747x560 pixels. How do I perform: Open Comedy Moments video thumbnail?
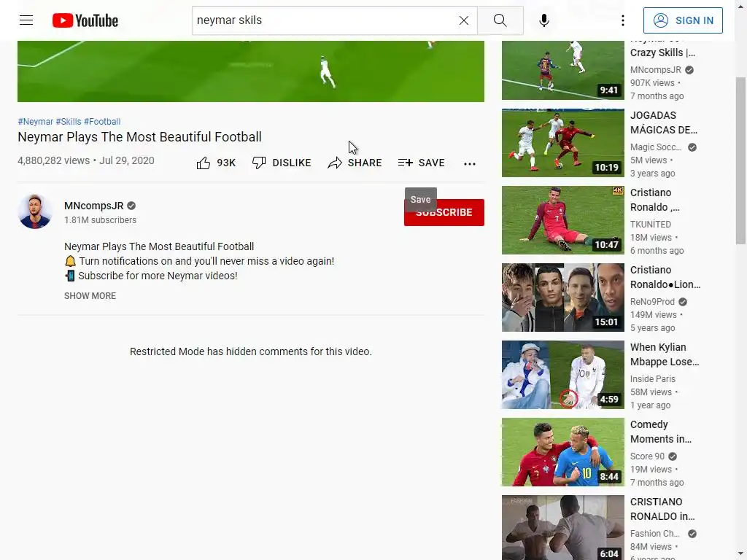coord(562,452)
